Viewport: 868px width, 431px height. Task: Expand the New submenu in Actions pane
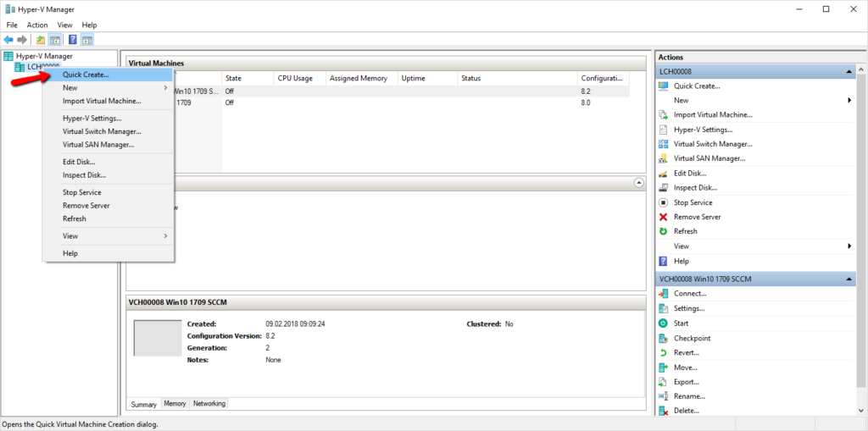(849, 100)
